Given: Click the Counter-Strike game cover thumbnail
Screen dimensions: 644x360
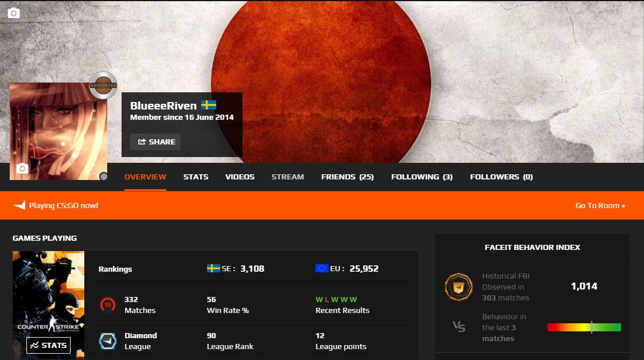Looking at the screenshot, I should 49,306.
